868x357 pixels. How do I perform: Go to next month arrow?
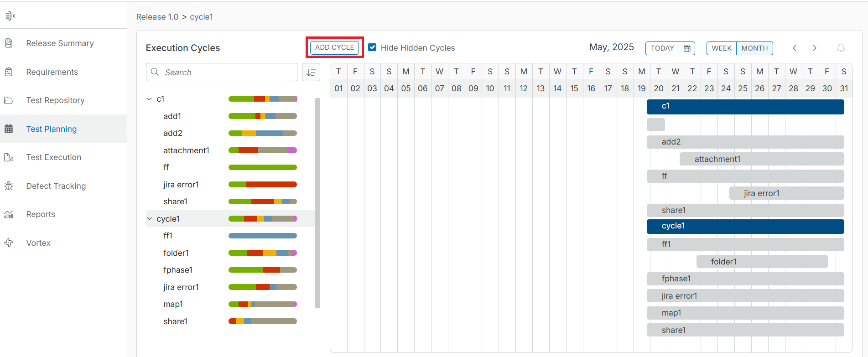pos(815,48)
